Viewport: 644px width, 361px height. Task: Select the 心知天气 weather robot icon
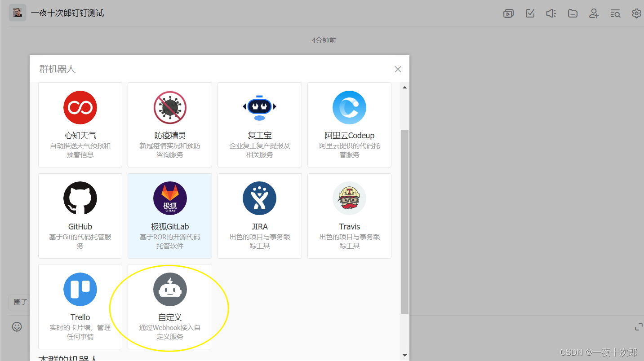(80, 108)
